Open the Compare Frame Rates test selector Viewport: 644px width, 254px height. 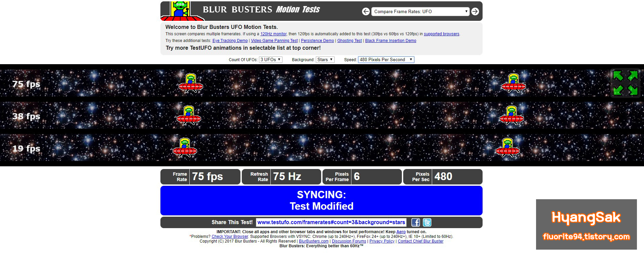420,11
